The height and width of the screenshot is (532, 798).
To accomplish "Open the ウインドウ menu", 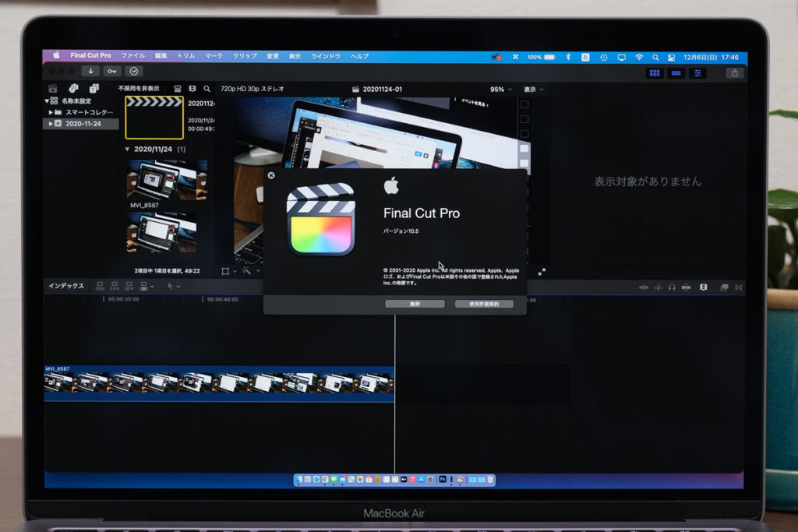I will [x=326, y=56].
